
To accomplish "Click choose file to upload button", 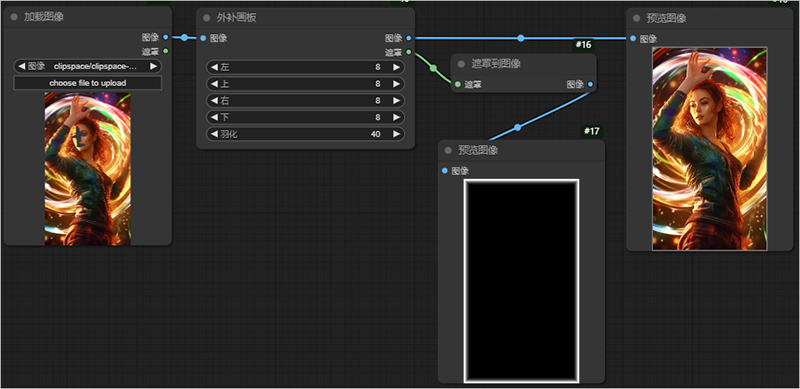I will click(x=87, y=83).
